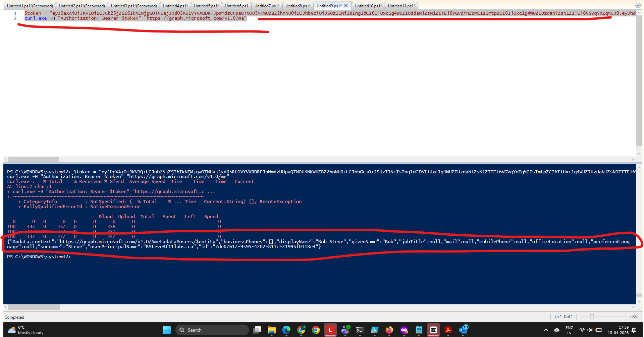Open the Windows Start menu
The height and width of the screenshot is (337, 644).
(x=167, y=330)
